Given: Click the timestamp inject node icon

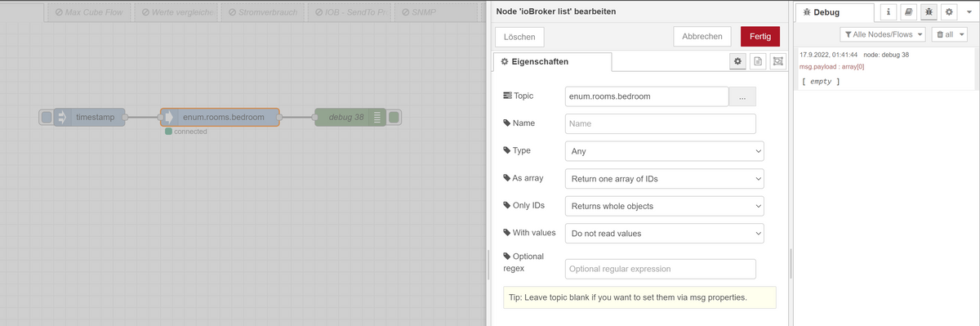Looking at the screenshot, I should [63, 118].
